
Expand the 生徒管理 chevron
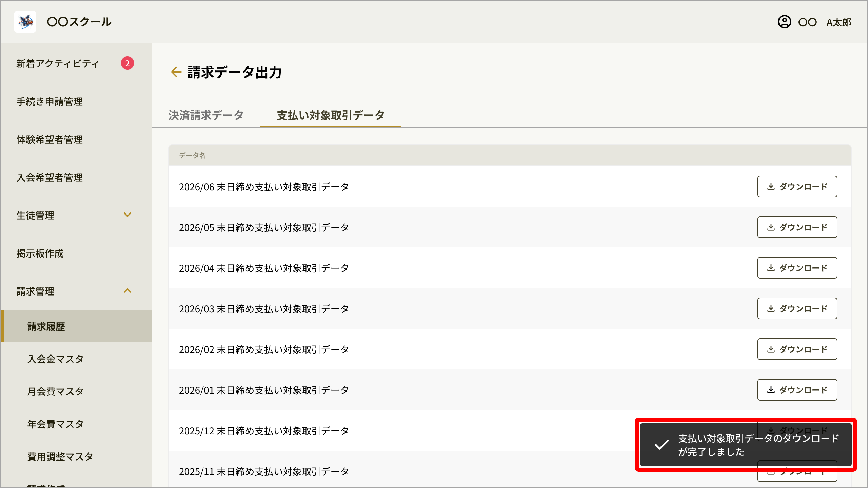click(127, 215)
